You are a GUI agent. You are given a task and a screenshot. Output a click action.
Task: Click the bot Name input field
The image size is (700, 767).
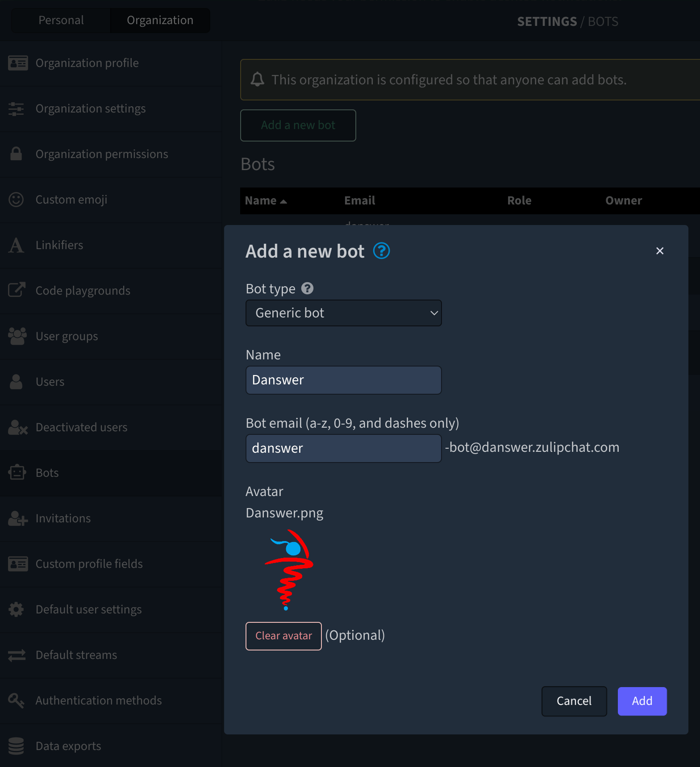pos(344,380)
